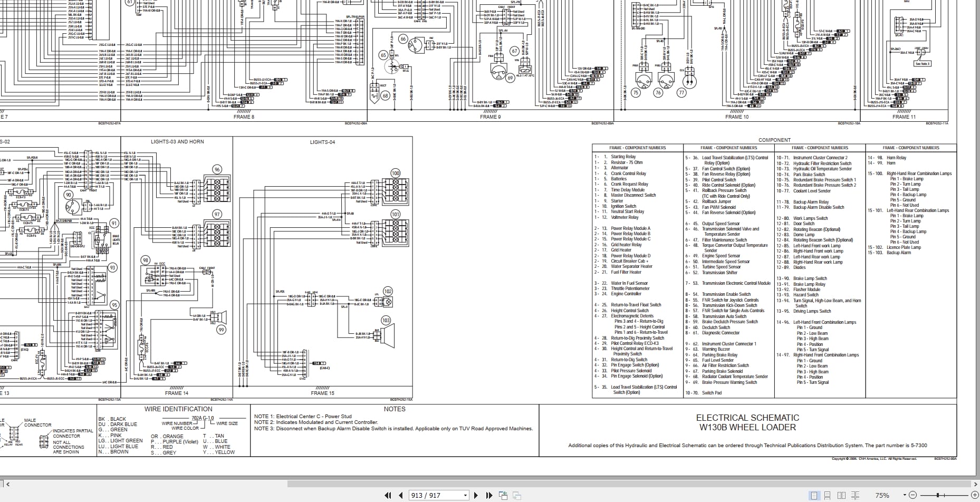Click the FRAME 8 label

[x=244, y=117]
